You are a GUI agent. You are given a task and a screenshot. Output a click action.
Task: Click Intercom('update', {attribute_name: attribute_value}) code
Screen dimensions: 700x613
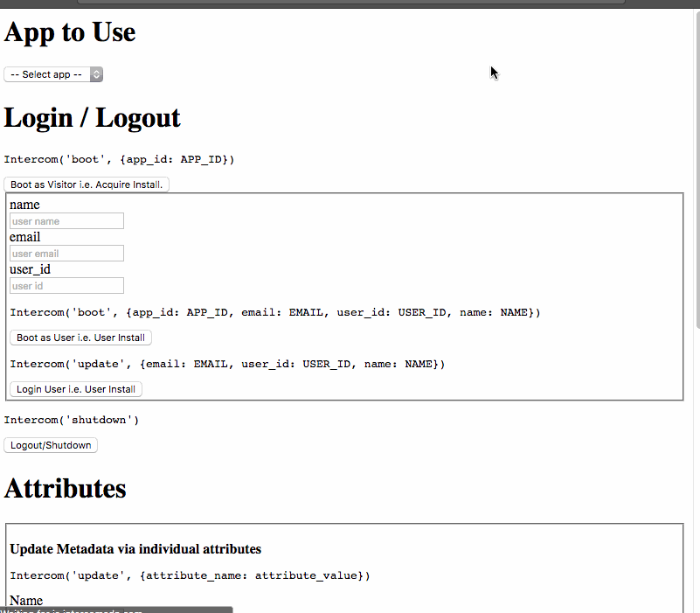(190, 575)
